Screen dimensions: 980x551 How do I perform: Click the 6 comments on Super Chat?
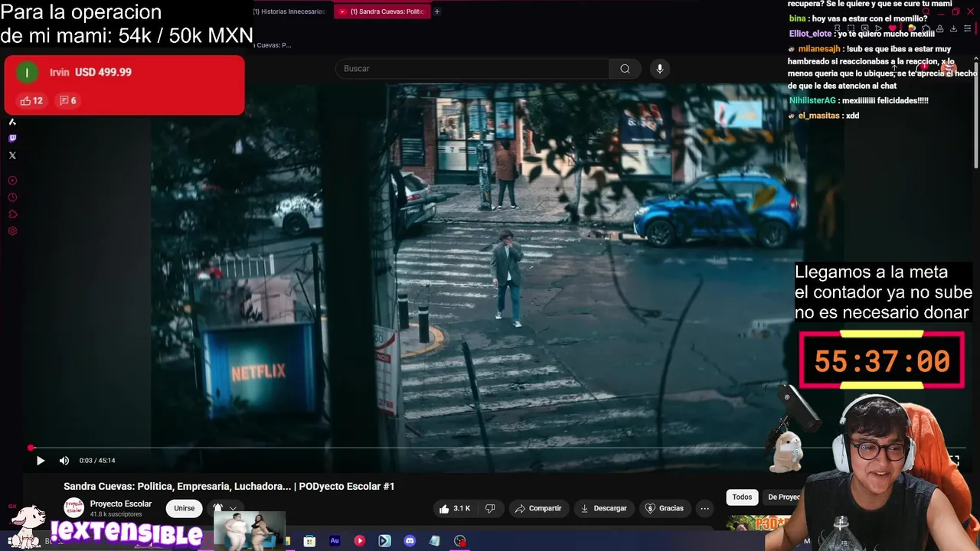[x=68, y=101]
